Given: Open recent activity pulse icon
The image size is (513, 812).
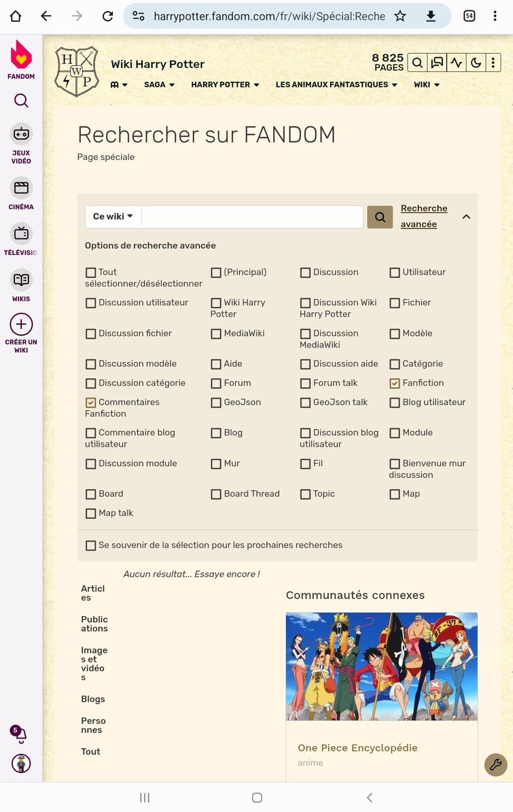Looking at the screenshot, I should [x=456, y=63].
